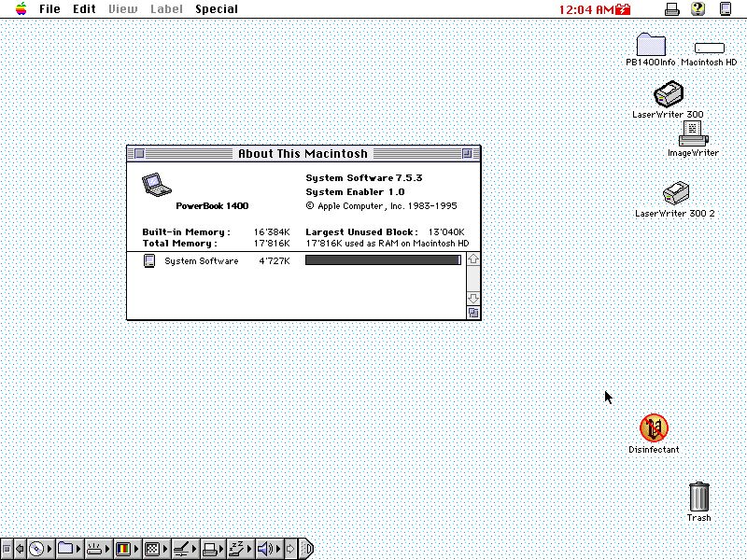
Task: Open the Application menu icon
Action: pos(726,8)
